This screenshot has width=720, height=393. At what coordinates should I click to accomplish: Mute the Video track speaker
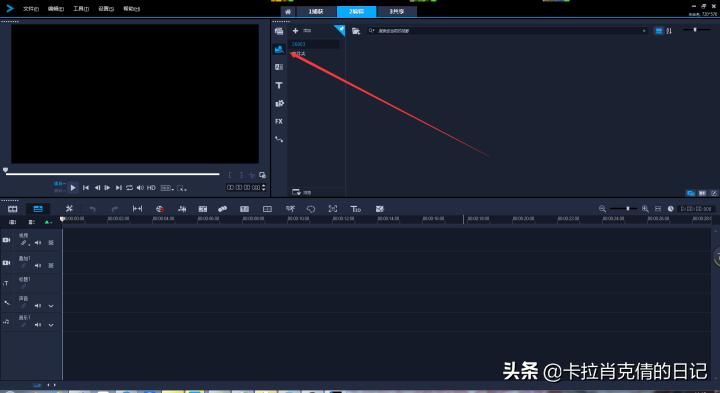38,243
